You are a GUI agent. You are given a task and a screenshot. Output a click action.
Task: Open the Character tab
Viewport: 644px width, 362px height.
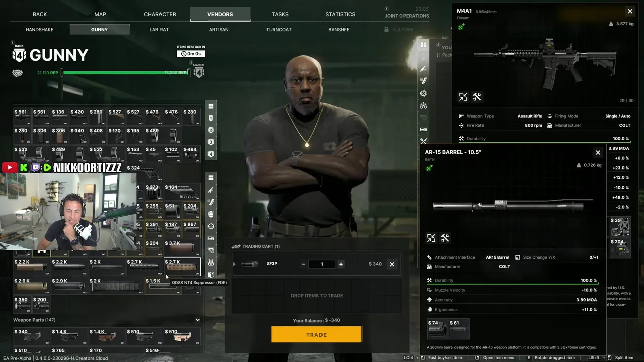160,14
